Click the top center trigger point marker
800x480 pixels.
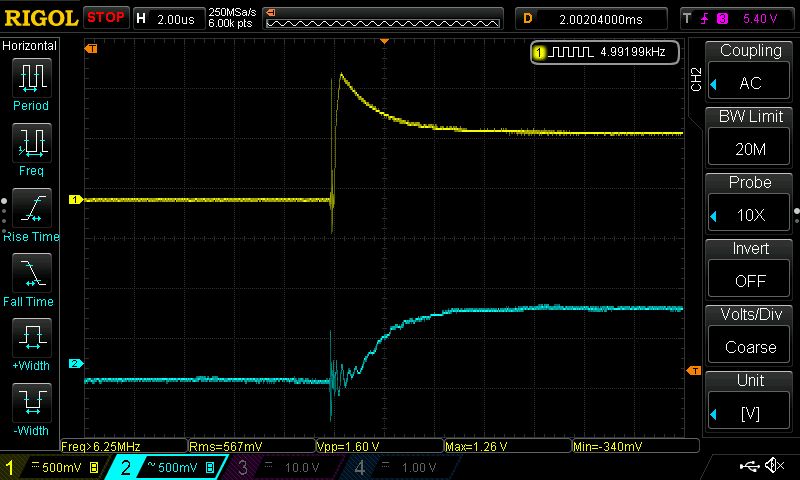(385, 41)
